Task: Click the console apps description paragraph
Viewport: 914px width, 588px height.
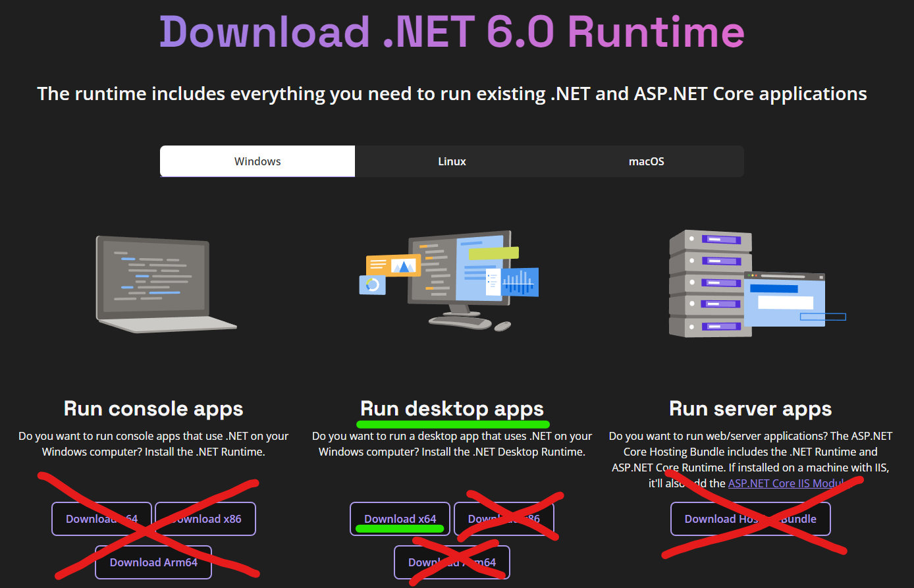Action: tap(153, 444)
